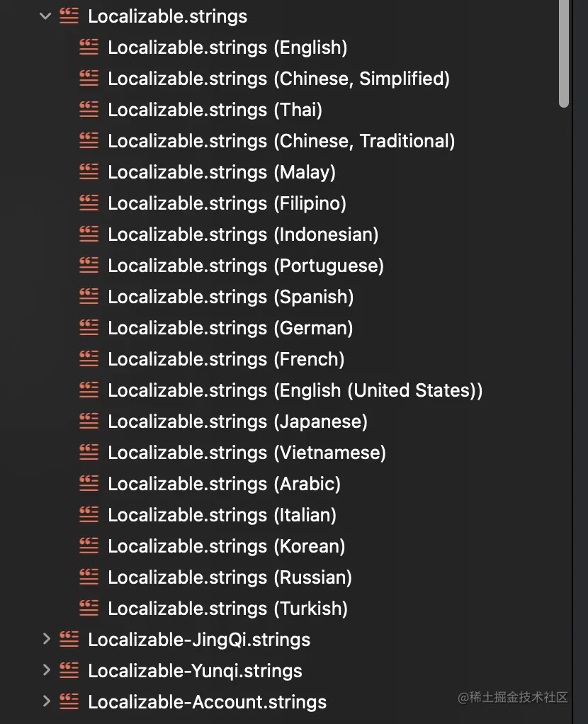Click the strings icon next to the Japanese entry

(x=88, y=421)
